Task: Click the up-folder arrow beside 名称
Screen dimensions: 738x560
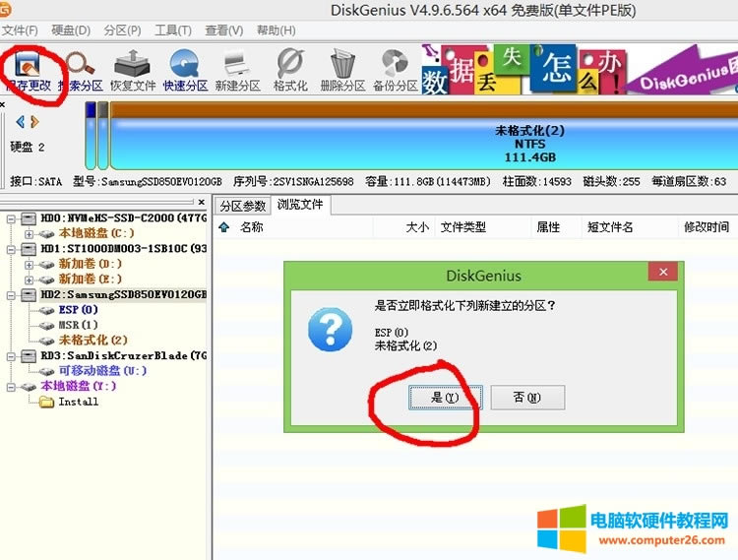Action: pyautogui.click(x=224, y=227)
